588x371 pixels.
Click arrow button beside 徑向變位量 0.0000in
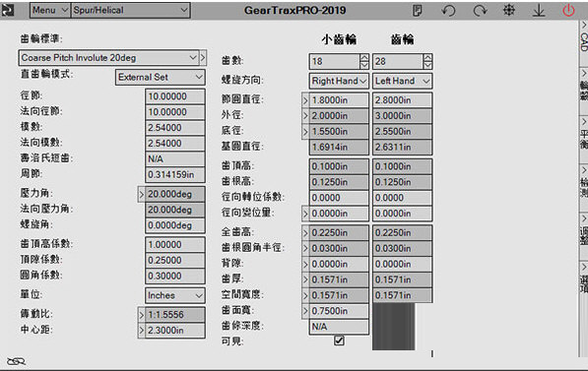pos(305,214)
